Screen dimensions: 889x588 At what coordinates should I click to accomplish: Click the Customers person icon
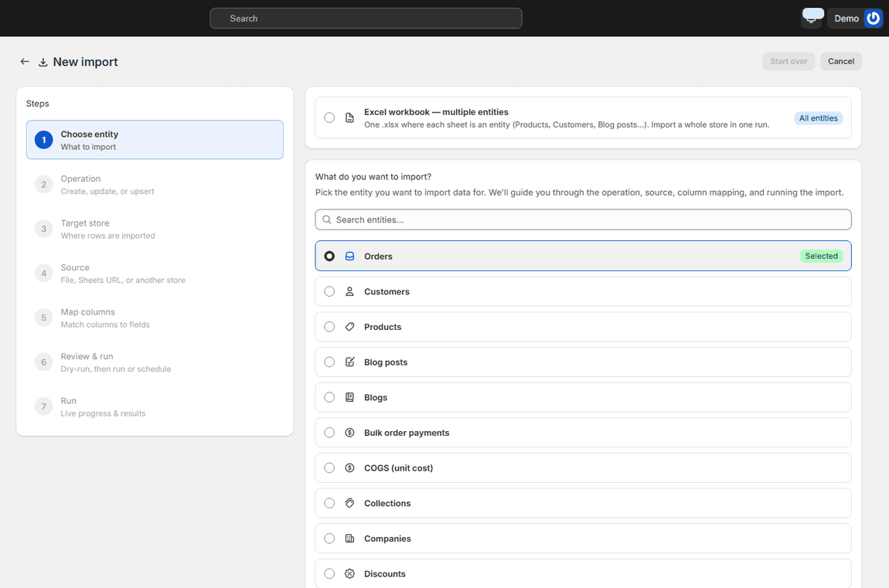tap(350, 291)
